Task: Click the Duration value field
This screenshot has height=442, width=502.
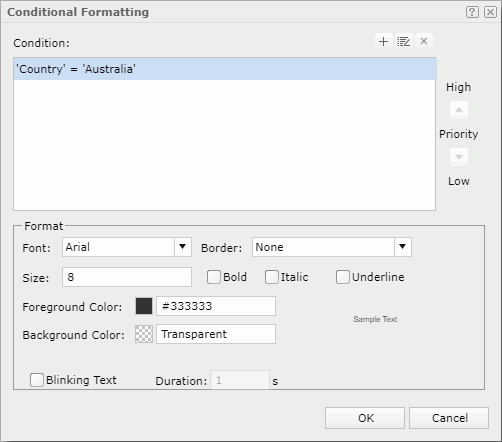Action: pos(240,380)
